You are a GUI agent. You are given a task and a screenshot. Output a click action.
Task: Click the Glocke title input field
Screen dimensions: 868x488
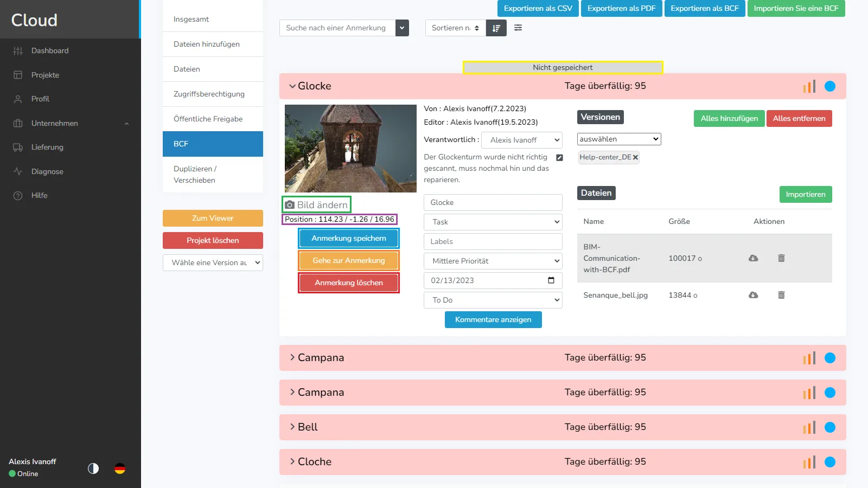[493, 202]
